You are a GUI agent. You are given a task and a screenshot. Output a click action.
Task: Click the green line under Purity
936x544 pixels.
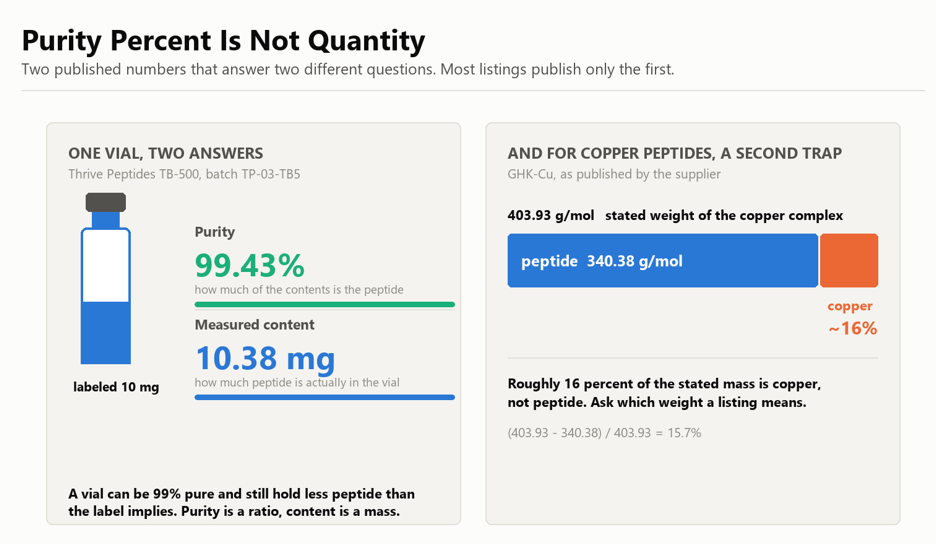tap(325, 305)
